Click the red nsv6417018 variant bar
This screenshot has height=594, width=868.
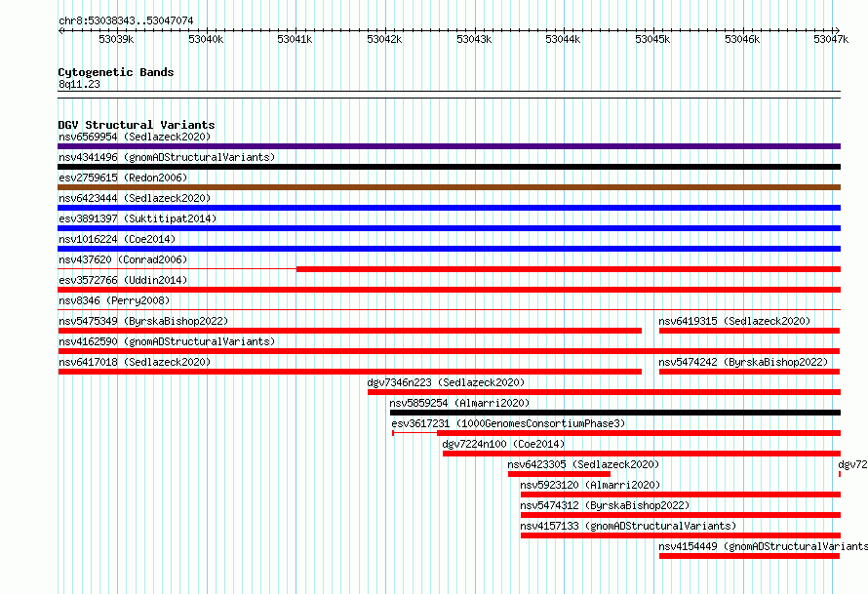350,372
